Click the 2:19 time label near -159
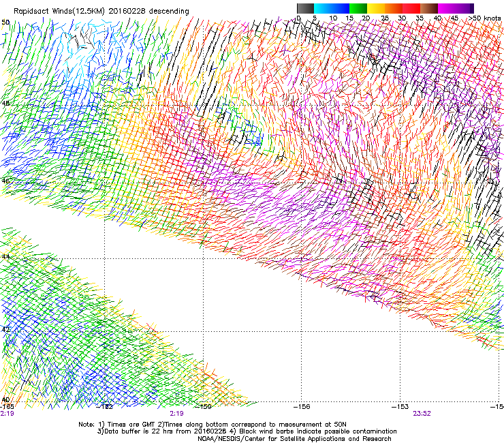Image resolution: width=504 pixels, height=443 pixels. click(x=177, y=414)
